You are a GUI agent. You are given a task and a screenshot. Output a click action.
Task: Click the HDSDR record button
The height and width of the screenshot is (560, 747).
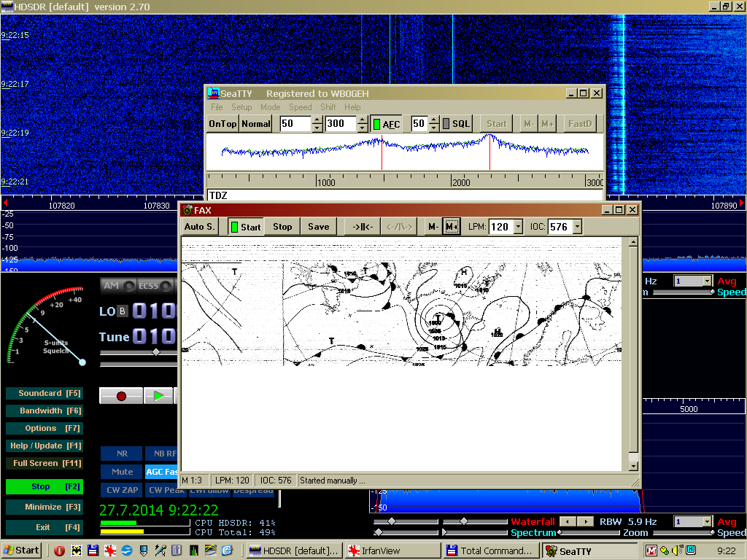click(121, 396)
